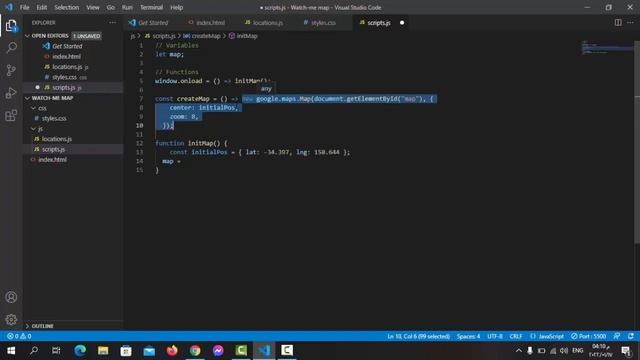
Task: Open the feedback icon in status bar
Action: point(617,336)
